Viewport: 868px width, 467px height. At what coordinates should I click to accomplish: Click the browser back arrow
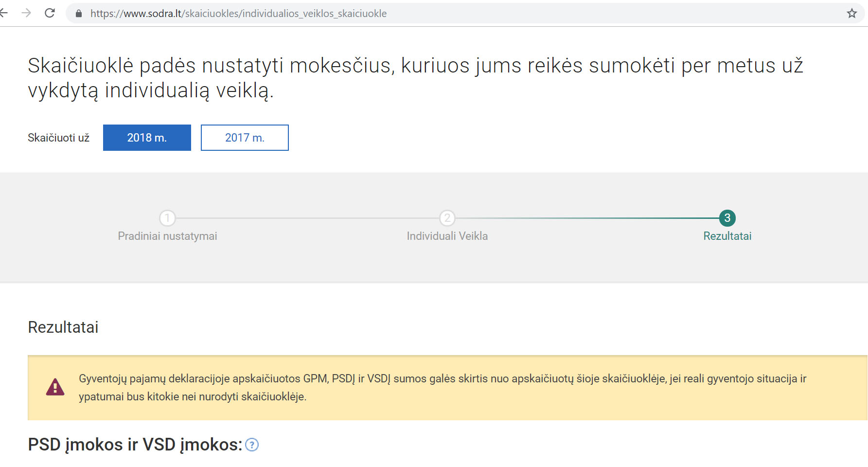pyautogui.click(x=4, y=13)
